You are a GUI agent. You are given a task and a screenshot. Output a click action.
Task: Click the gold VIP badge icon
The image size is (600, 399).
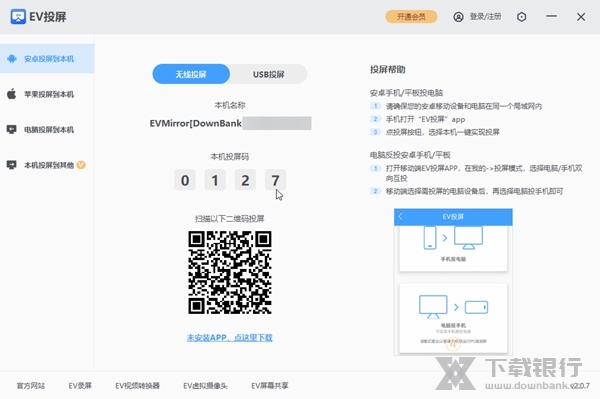coord(81,165)
